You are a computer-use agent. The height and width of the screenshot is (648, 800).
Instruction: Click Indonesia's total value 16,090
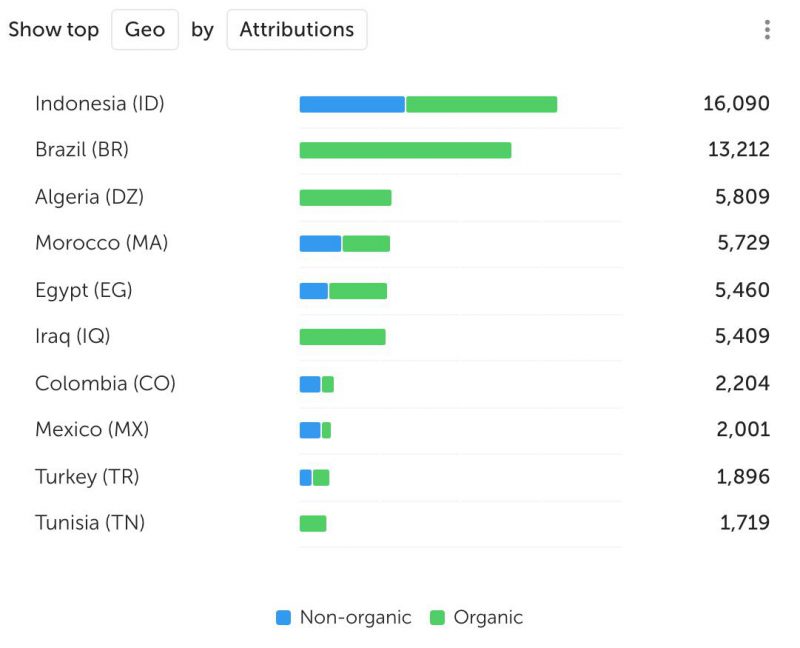736,104
